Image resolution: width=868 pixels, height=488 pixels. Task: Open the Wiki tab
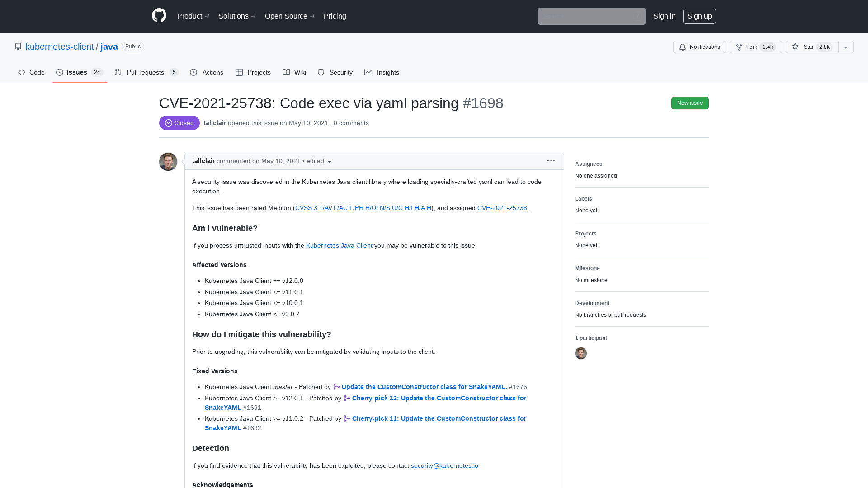pos(294,72)
